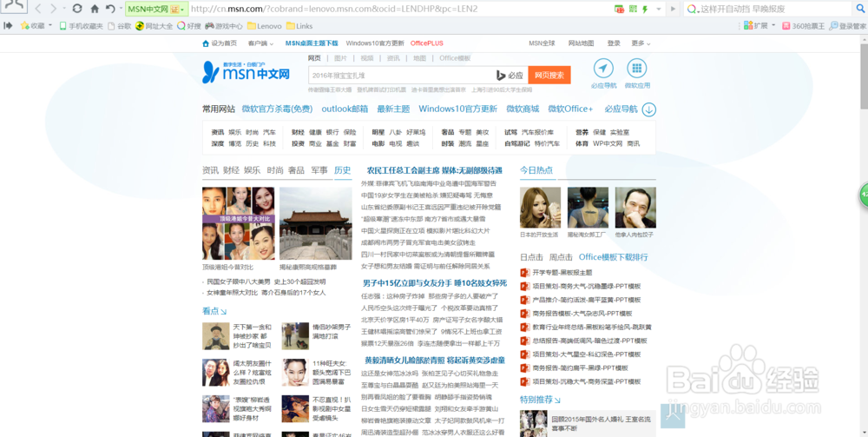Screen dimensions: 868x437
Task: Click the undo closed page arrow
Action: [x=109, y=9]
